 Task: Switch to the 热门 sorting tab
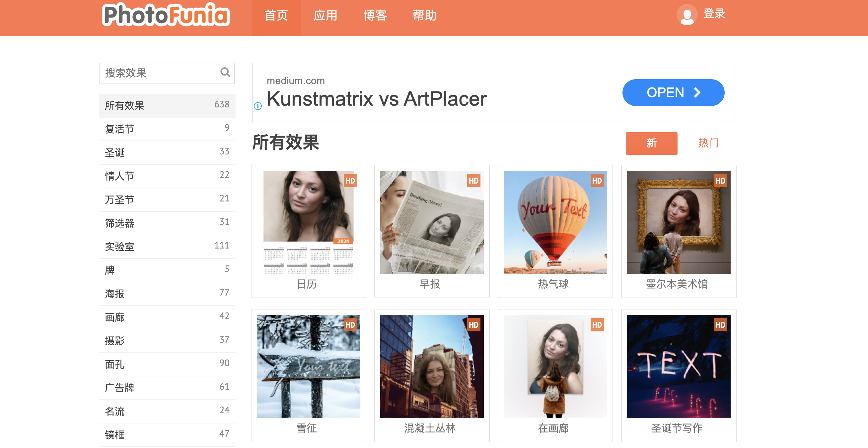[x=708, y=143]
